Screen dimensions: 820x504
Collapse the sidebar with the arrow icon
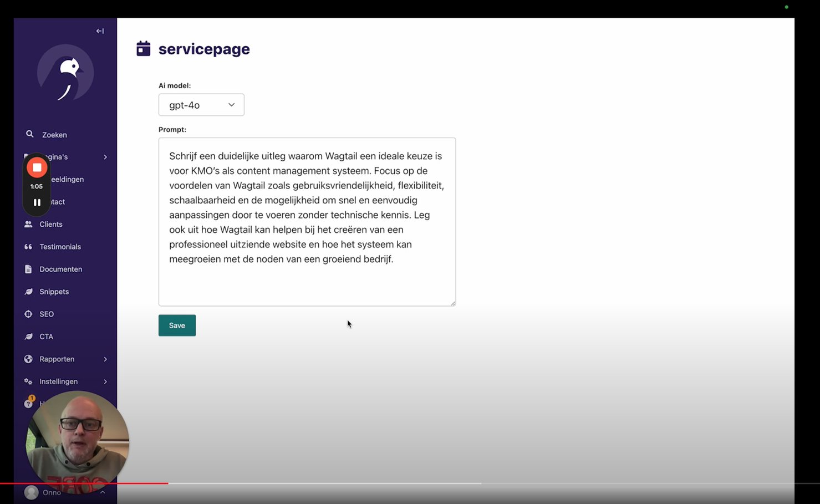tap(100, 31)
